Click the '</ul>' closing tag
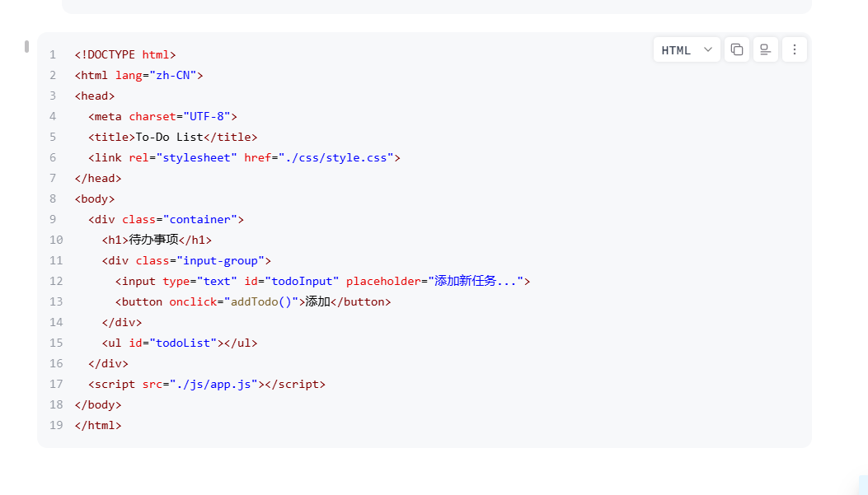This screenshot has width=868, height=495. click(x=241, y=343)
